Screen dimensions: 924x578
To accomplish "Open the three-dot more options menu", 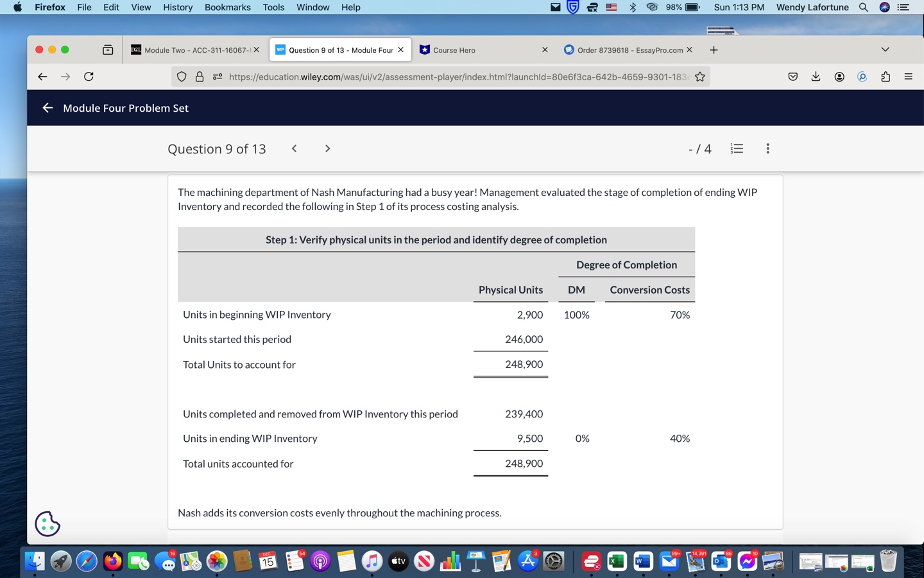I will [767, 148].
